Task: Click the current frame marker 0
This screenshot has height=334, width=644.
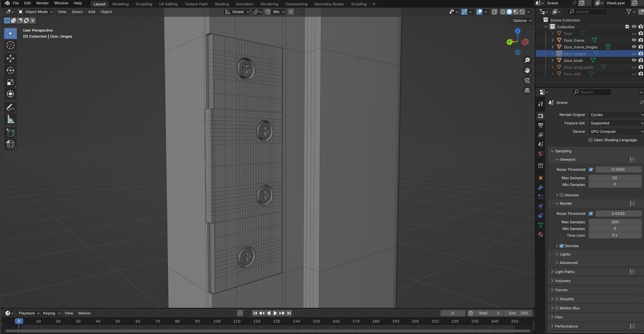Action: point(19,321)
